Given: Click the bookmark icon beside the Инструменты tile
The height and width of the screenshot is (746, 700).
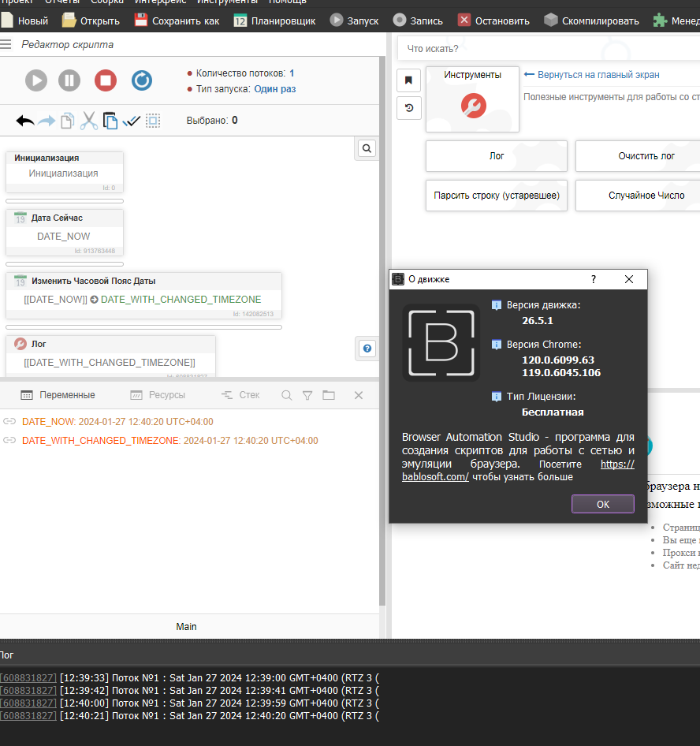Looking at the screenshot, I should click(x=408, y=80).
